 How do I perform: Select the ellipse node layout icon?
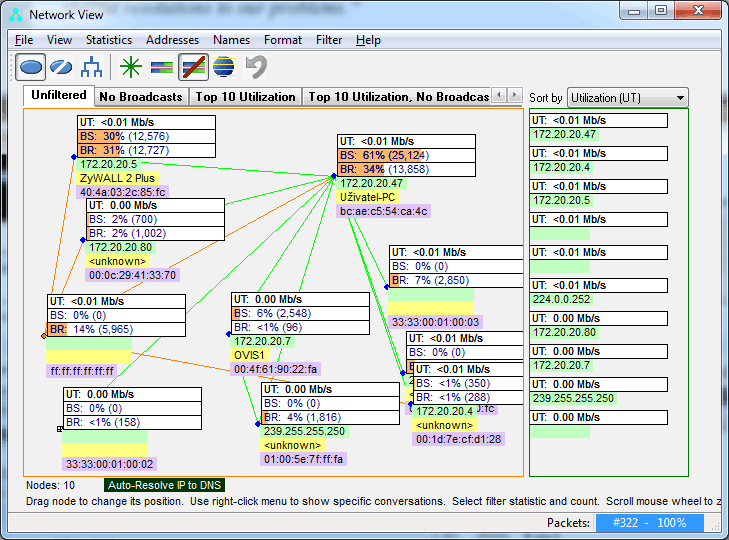[31, 68]
